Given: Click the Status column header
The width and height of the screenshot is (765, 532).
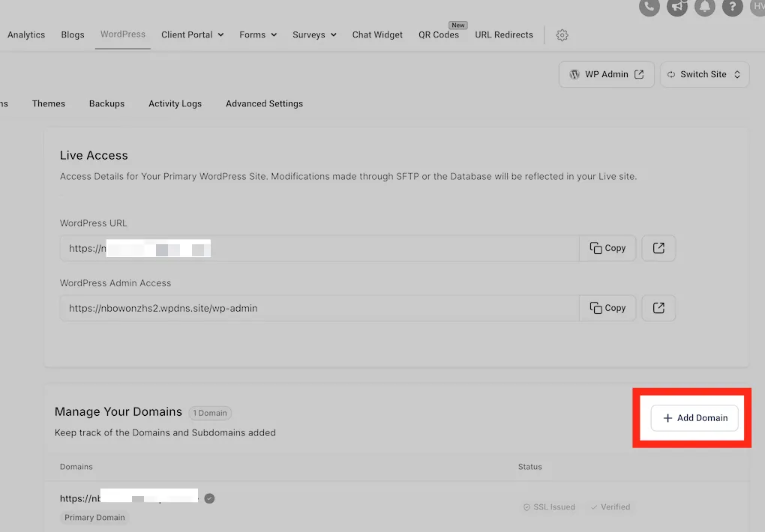Looking at the screenshot, I should coord(529,467).
